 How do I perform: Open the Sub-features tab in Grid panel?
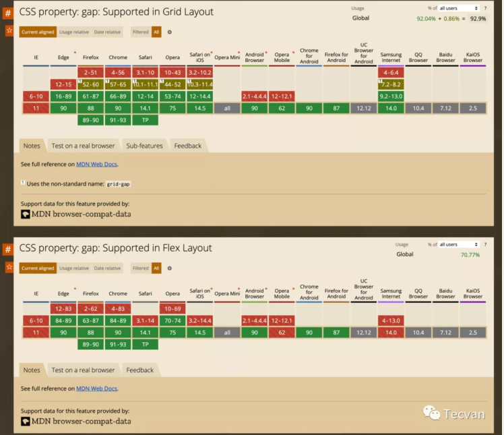144,146
